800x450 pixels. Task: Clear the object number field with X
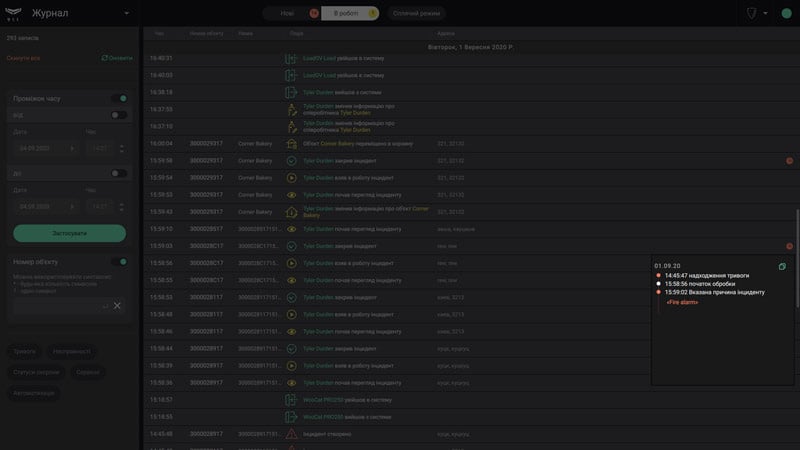click(117, 306)
